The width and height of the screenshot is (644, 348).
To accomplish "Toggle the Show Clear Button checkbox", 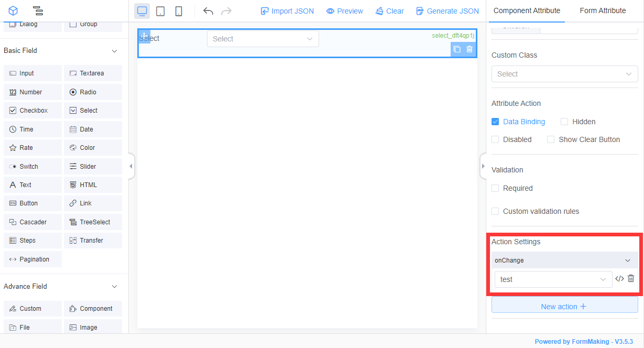I will point(551,139).
